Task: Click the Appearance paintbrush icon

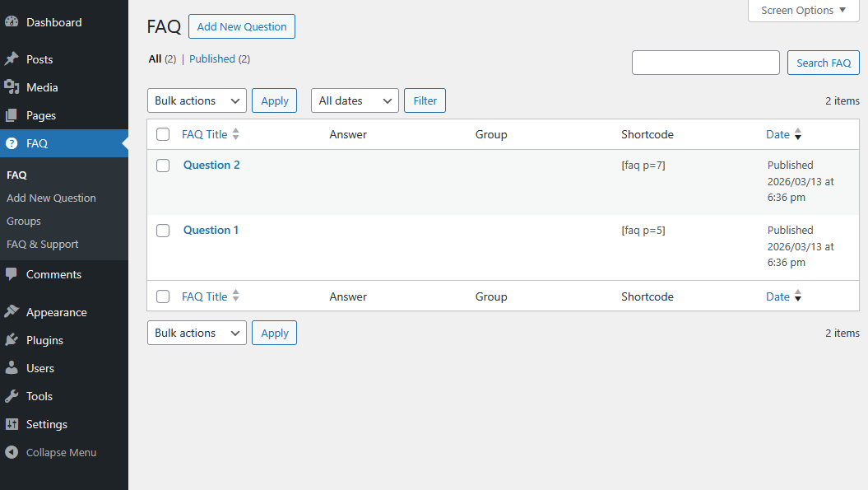Action: (12, 311)
